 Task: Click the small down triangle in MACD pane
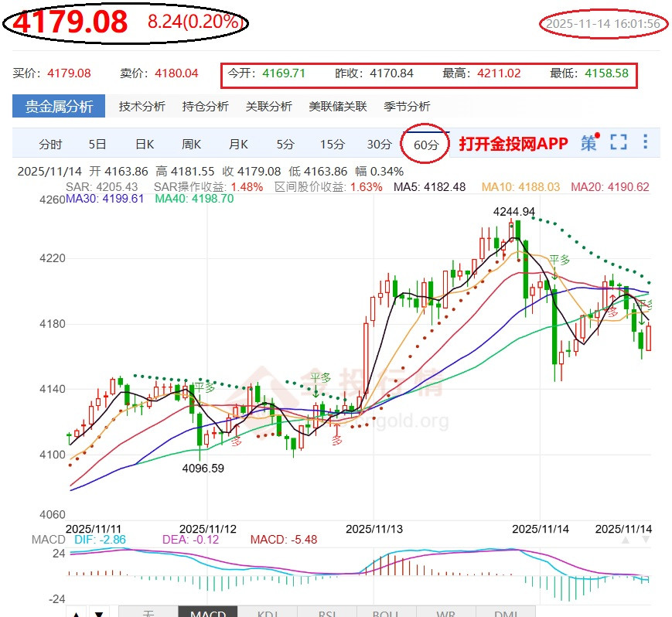(644, 540)
